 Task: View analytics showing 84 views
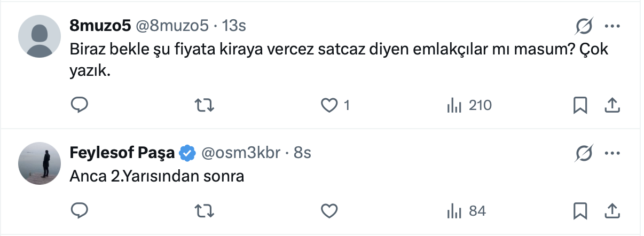466,210
